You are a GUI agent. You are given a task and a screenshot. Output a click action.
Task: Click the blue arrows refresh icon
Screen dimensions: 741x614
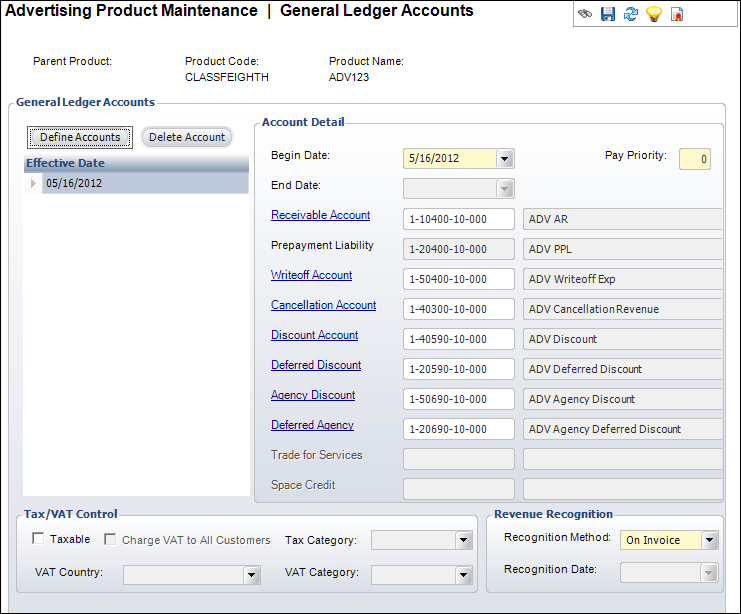click(631, 15)
